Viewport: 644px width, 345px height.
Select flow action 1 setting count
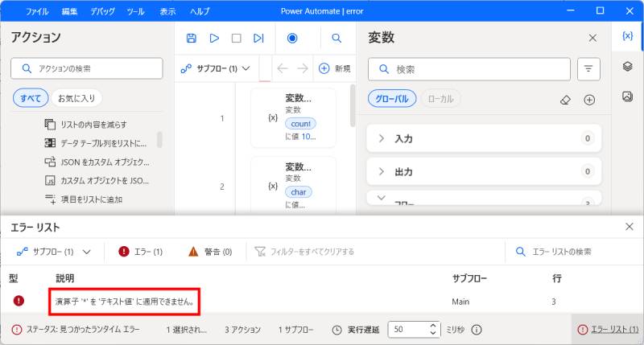pos(293,117)
